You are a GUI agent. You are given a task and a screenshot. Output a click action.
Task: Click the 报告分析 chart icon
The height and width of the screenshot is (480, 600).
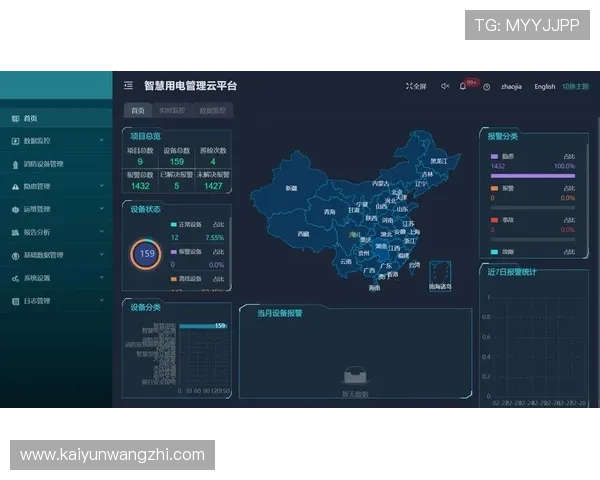click(15, 233)
